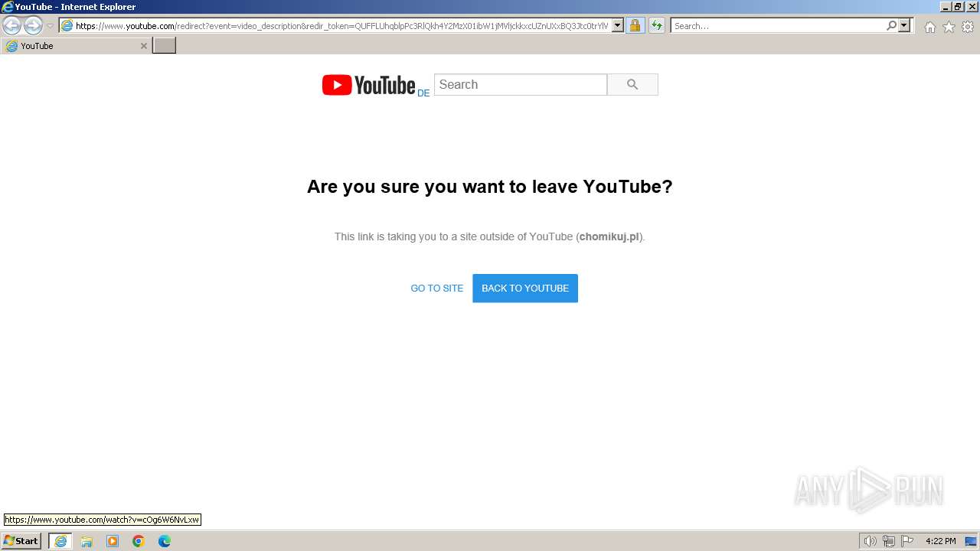Launch Chrome from the taskbar

[x=139, y=541]
